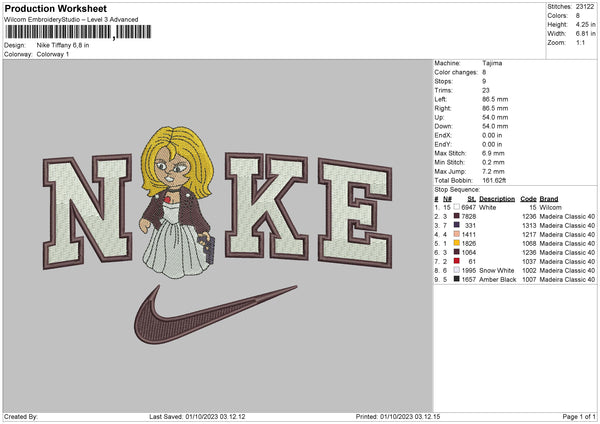The height and width of the screenshot is (424, 600).
Task: Click the 'Brand' column header
Action: [x=549, y=199]
